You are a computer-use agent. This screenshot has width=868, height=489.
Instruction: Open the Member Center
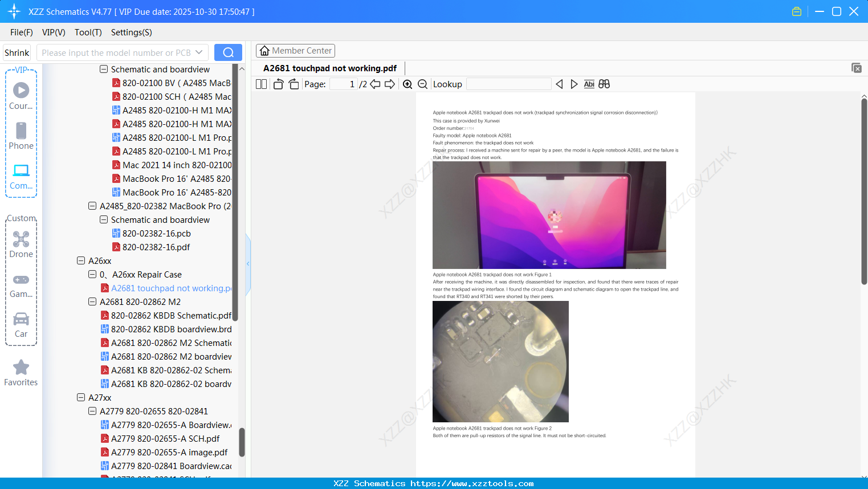pyautogui.click(x=296, y=51)
